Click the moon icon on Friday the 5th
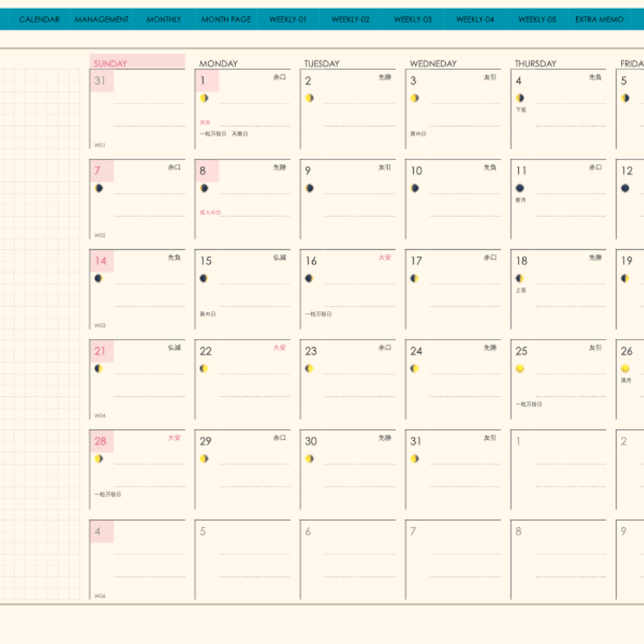This screenshot has height=644, width=644. tap(625, 98)
